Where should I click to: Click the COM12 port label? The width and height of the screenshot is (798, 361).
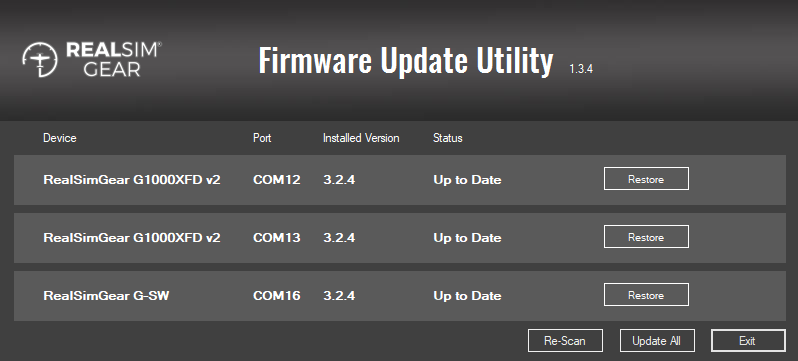click(276, 180)
